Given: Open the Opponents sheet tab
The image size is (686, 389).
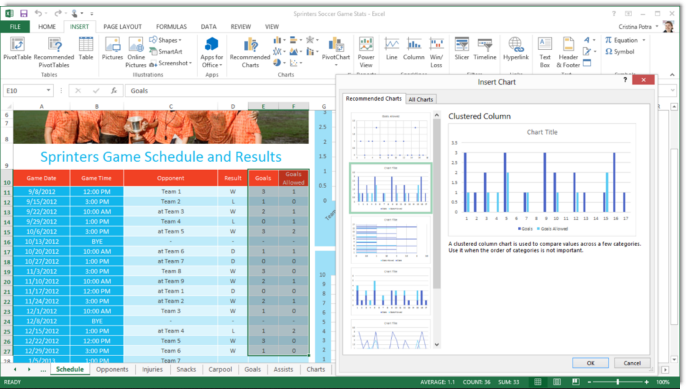Looking at the screenshot, I should tap(112, 369).
